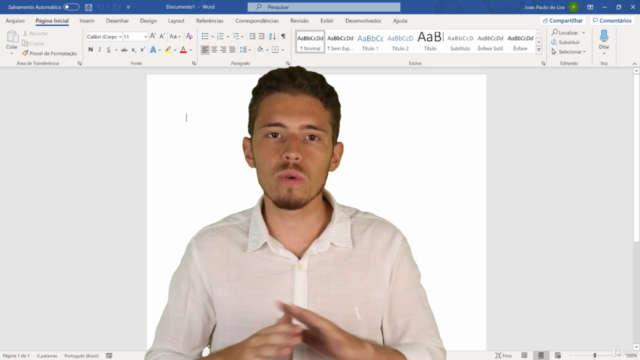Toggle Underline formatting

coord(109,50)
